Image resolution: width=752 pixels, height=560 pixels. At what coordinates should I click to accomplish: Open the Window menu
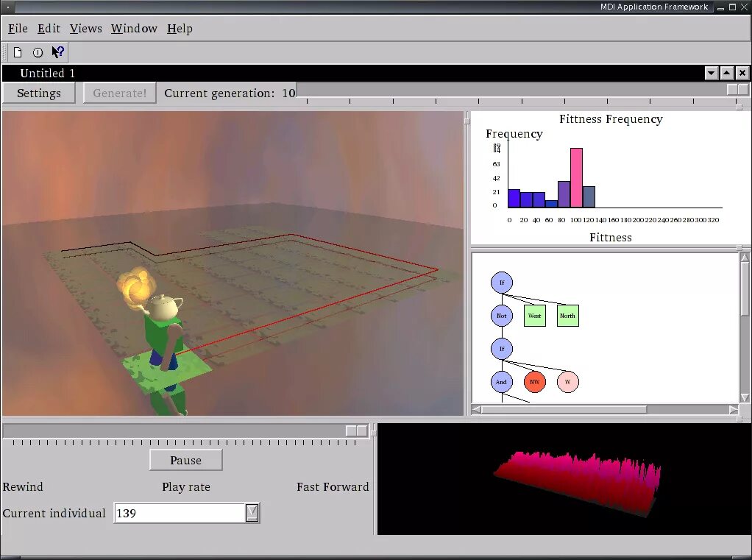(134, 29)
